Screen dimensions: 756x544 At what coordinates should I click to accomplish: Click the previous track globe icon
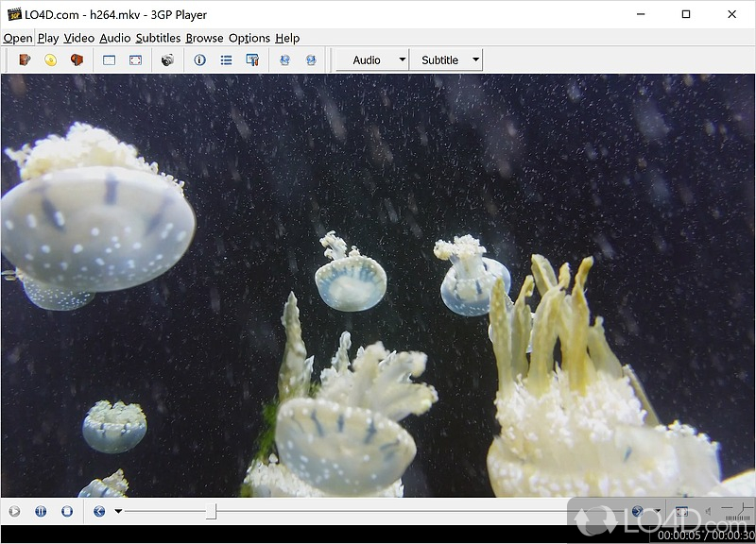[x=284, y=60]
